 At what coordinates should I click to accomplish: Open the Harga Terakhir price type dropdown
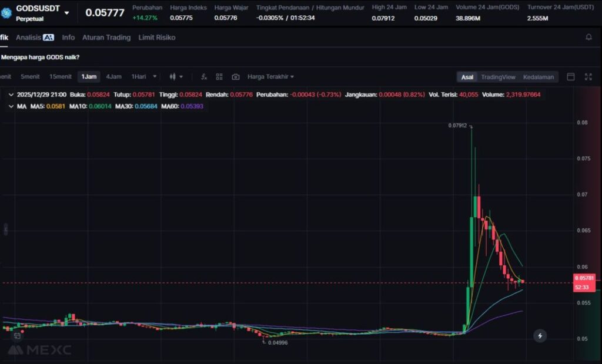point(270,77)
